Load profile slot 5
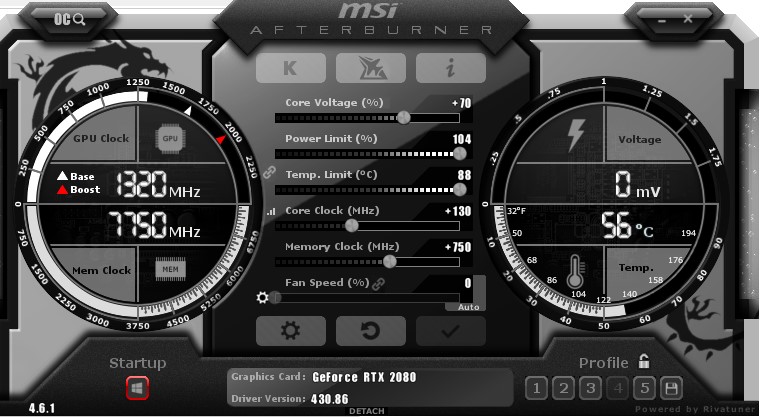Screen dimensions: 765x419 644,388
